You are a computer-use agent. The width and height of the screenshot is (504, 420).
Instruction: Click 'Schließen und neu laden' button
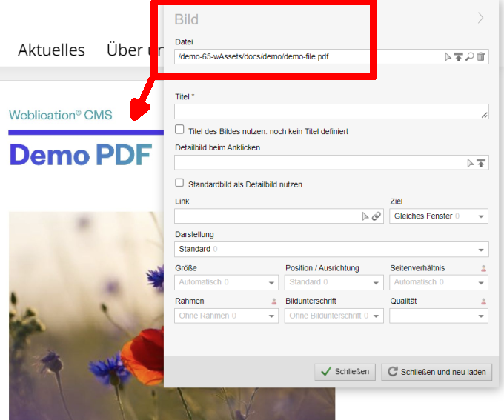tap(437, 372)
